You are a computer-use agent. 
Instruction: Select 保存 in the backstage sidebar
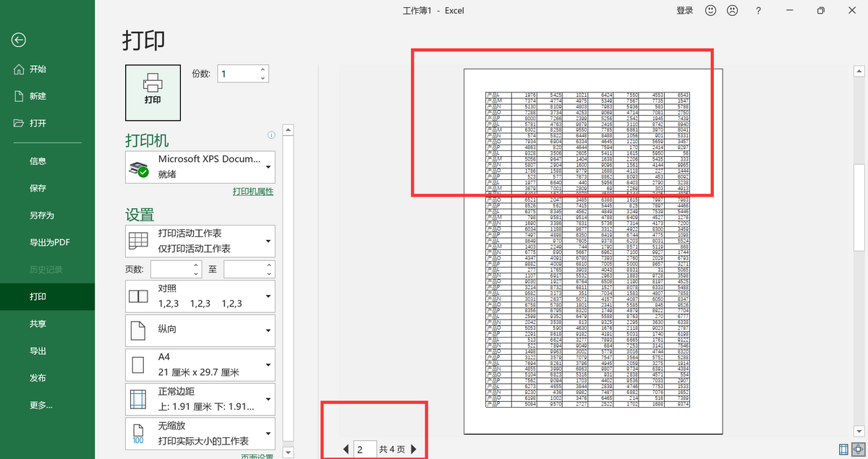pyautogui.click(x=47, y=188)
